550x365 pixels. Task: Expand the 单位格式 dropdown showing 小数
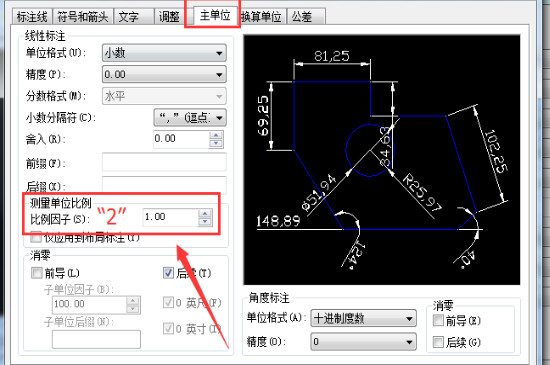pos(164,53)
